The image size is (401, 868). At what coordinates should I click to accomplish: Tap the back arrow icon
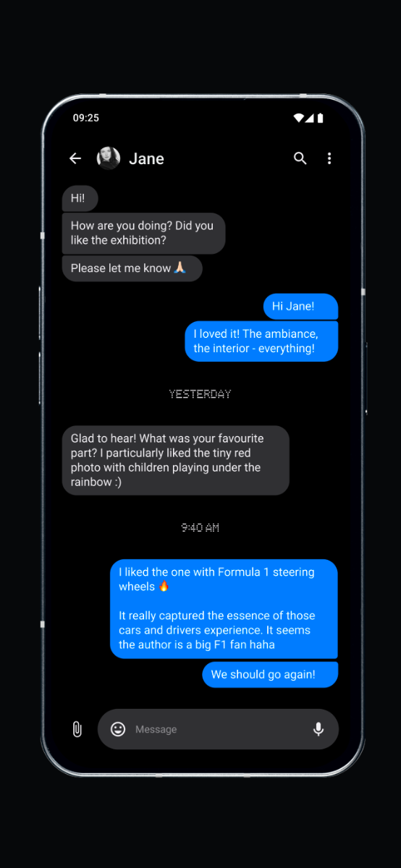tap(75, 158)
